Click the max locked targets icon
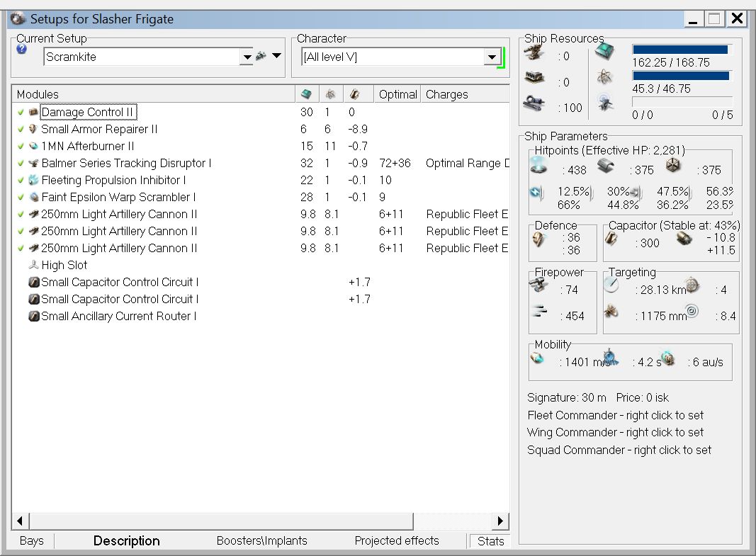Viewport: 756px width, 556px height. tap(692, 284)
